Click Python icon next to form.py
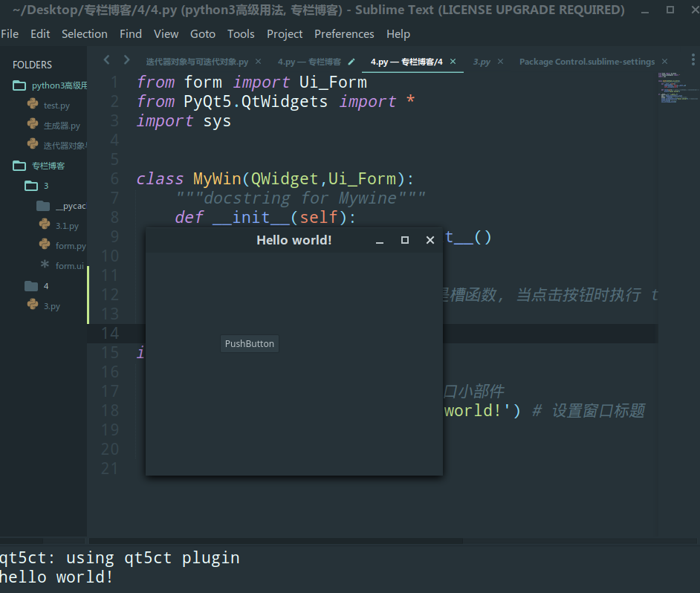Viewport: 700px width, 593px height. coord(45,244)
